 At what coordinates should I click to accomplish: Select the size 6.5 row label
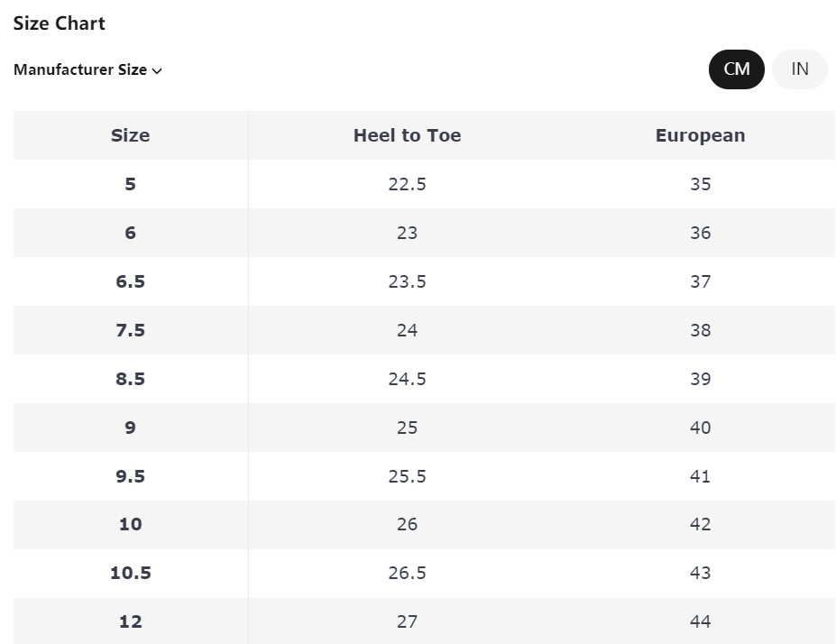(x=131, y=281)
